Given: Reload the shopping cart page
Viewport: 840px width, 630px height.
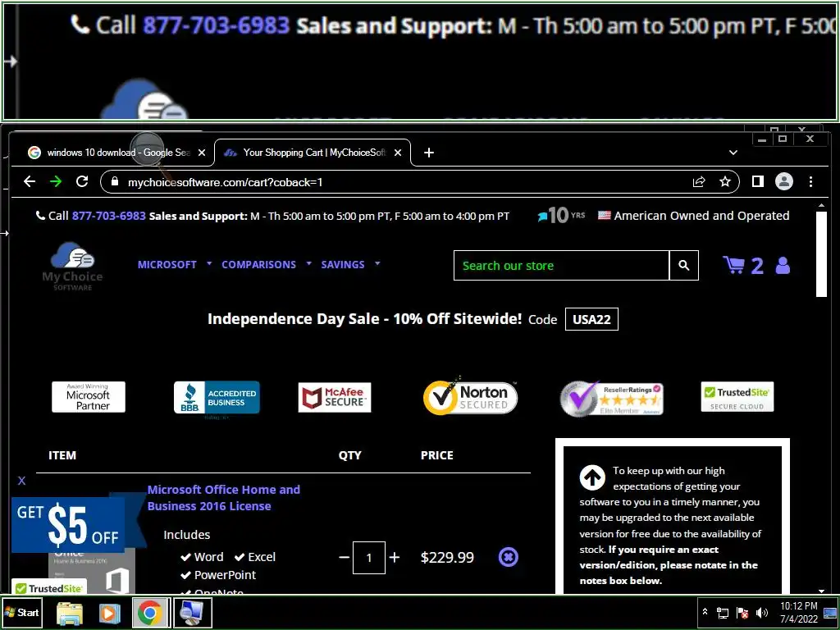Looking at the screenshot, I should [x=82, y=181].
